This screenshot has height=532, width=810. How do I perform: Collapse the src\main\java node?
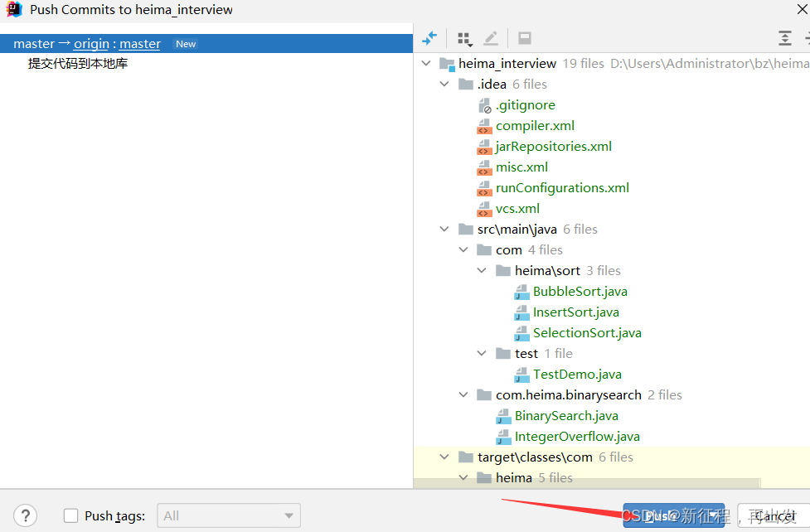[x=444, y=229]
